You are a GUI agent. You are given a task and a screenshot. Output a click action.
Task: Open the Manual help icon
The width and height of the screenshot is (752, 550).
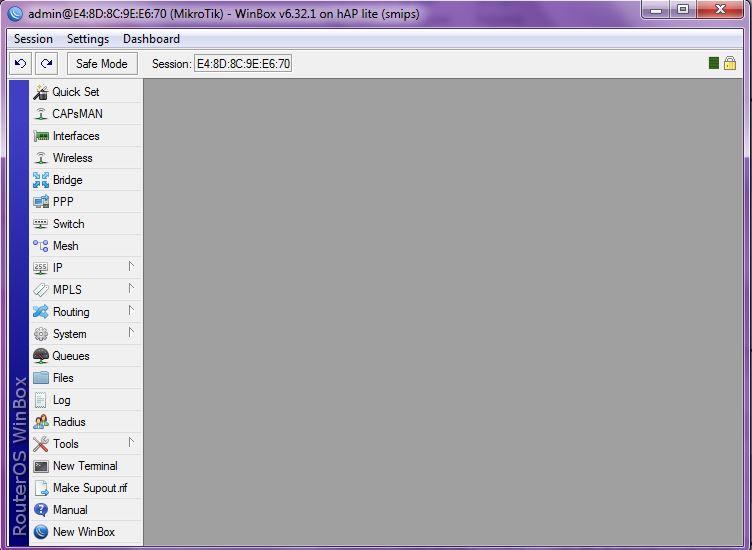pyautogui.click(x=41, y=510)
